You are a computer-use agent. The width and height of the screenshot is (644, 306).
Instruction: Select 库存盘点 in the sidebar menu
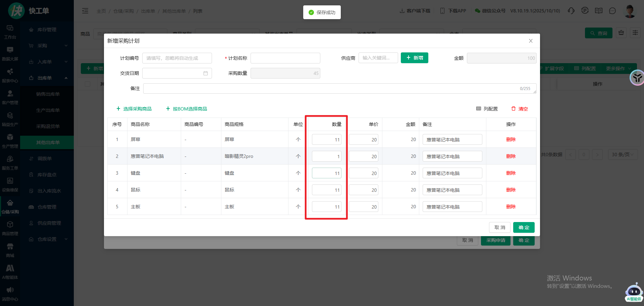coord(47,175)
